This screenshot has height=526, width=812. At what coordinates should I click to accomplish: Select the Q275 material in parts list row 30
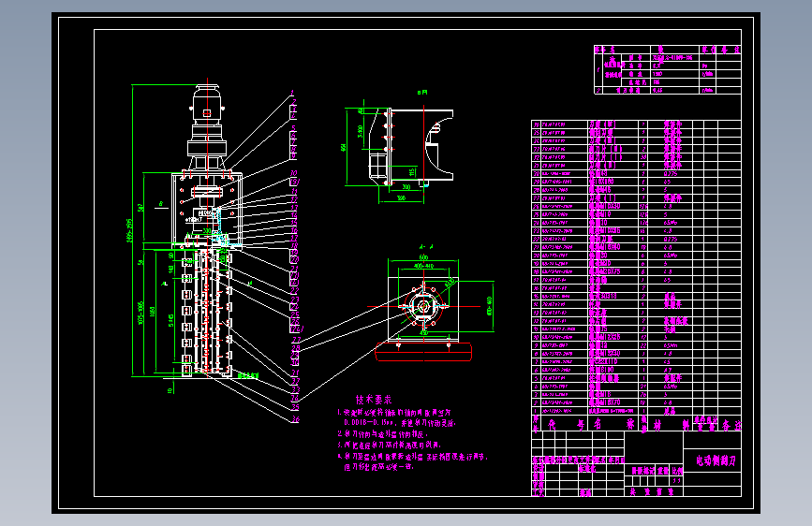[670, 173]
